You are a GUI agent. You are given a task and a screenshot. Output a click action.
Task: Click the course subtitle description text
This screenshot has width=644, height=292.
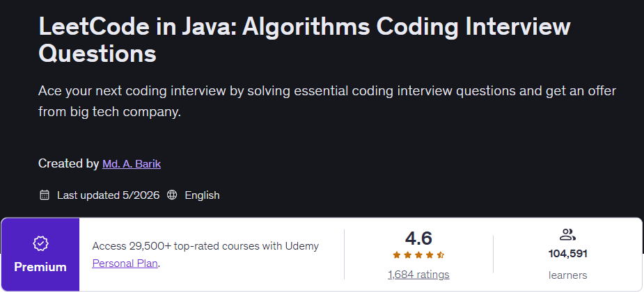(327, 101)
